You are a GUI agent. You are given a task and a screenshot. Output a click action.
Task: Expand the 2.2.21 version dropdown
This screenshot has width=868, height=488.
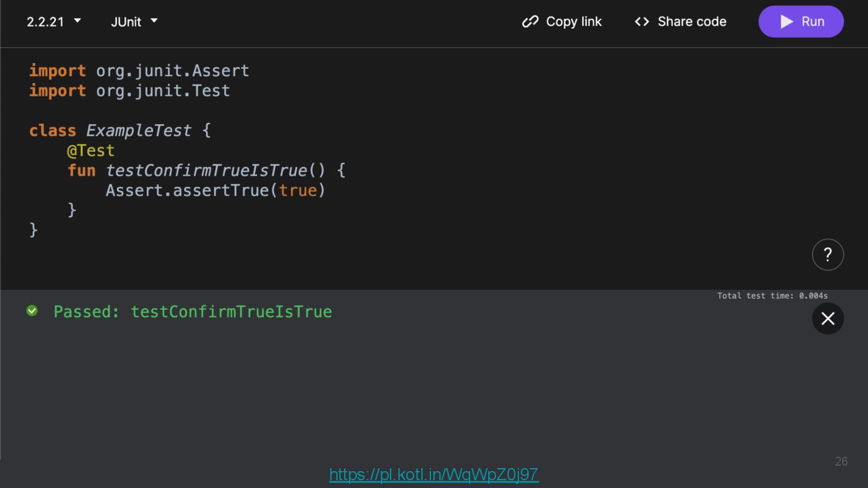coord(54,22)
